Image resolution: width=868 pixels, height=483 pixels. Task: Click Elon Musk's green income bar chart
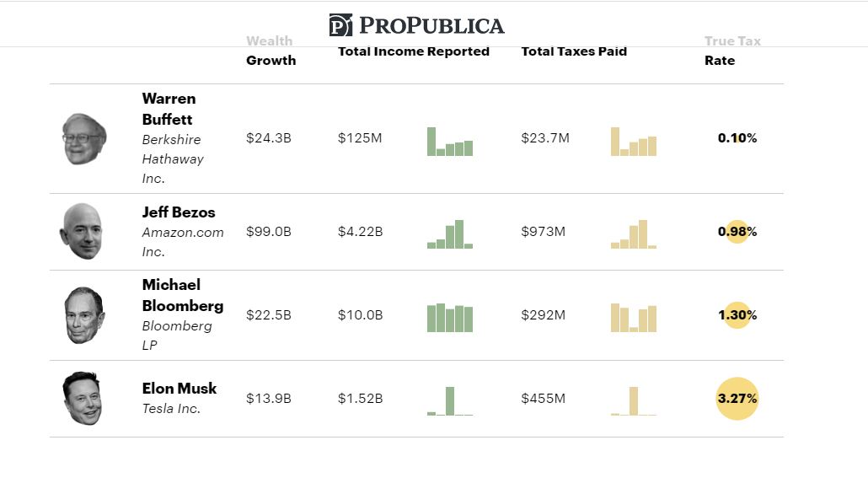coord(450,401)
